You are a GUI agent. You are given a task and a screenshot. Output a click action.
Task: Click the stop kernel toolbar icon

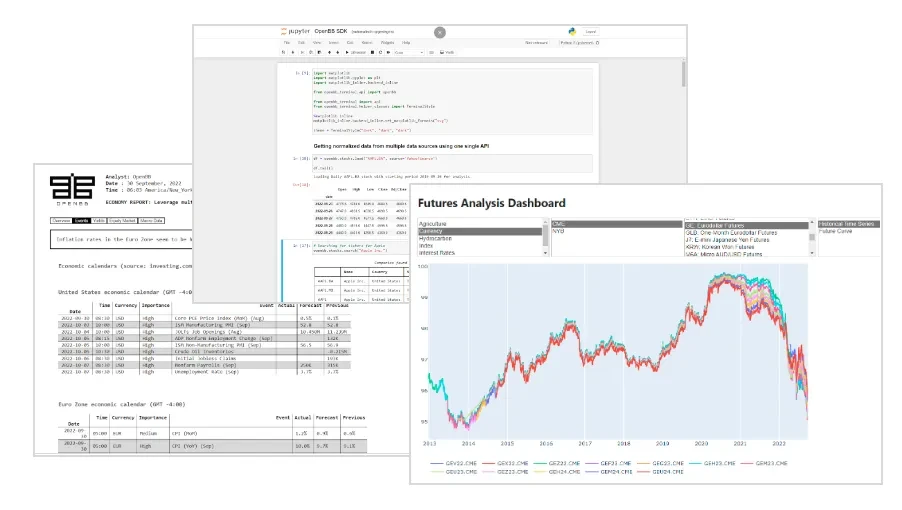(373, 52)
